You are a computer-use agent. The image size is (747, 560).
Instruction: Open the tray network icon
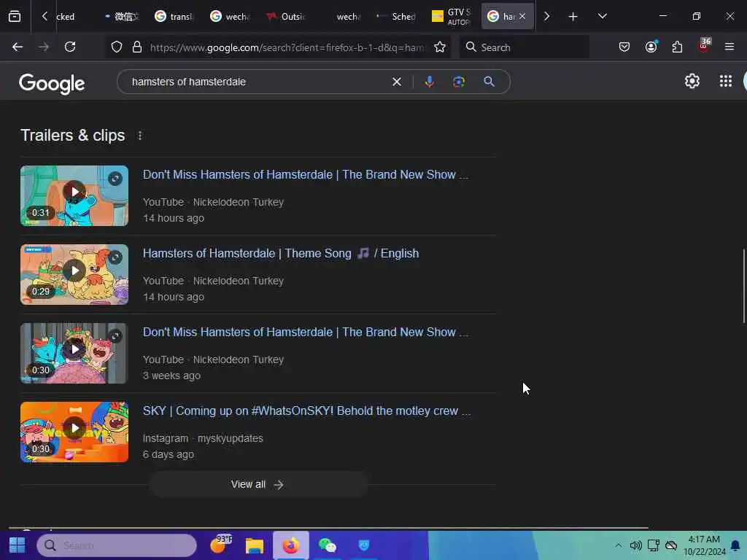(x=653, y=545)
